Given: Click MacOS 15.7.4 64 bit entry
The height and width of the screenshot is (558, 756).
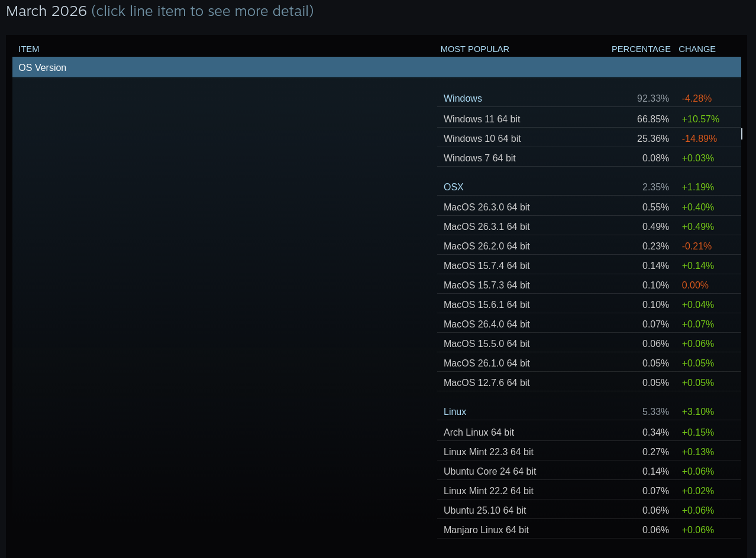Looking at the screenshot, I should [589, 265].
